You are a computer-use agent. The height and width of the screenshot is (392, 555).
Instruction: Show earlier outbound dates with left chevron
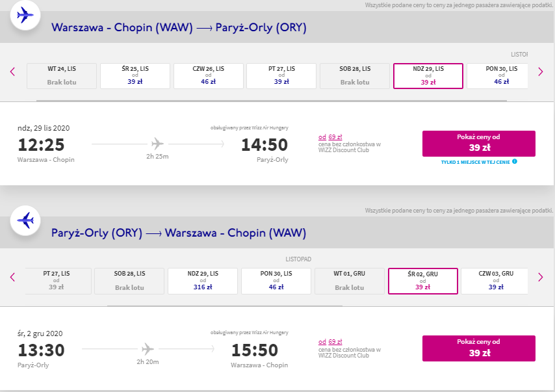(x=13, y=72)
